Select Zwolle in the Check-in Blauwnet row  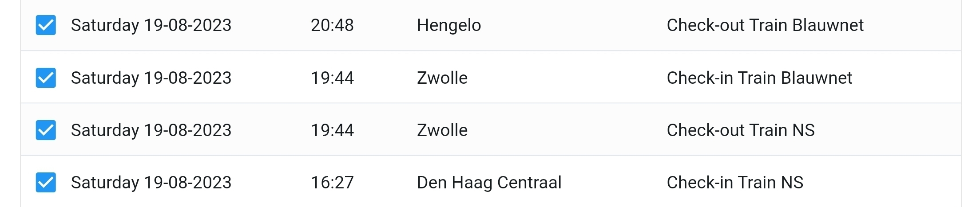[x=442, y=78]
